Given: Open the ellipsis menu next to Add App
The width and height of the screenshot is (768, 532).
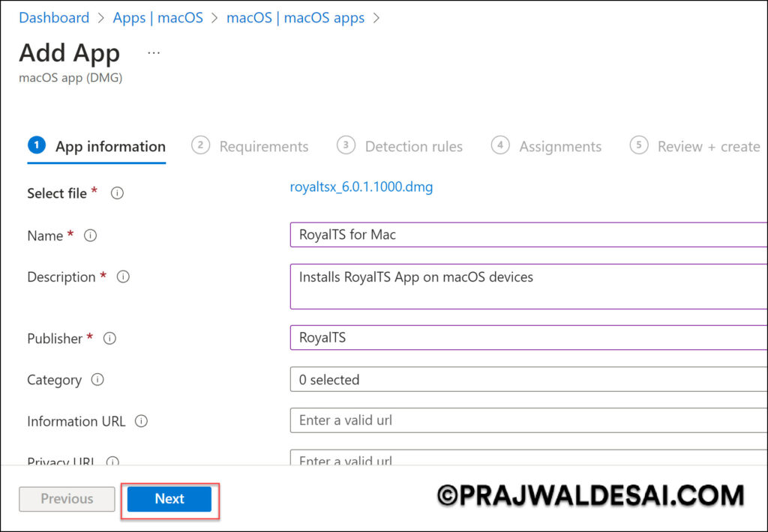Looking at the screenshot, I should click(x=154, y=53).
